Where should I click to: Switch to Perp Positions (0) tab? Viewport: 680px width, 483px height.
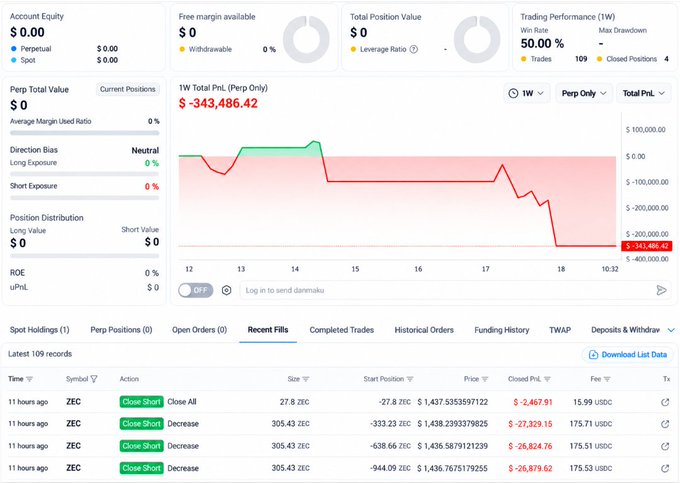click(121, 330)
